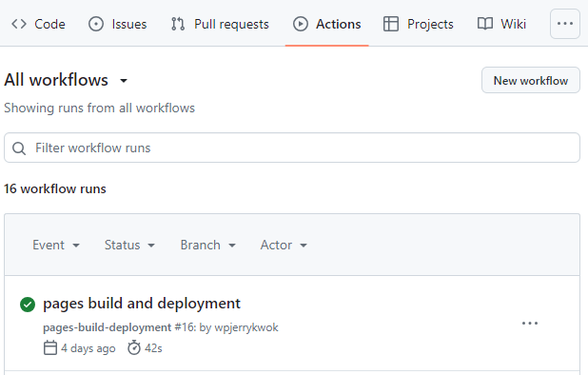
Task: Open the Actor filter dropdown
Action: point(284,245)
